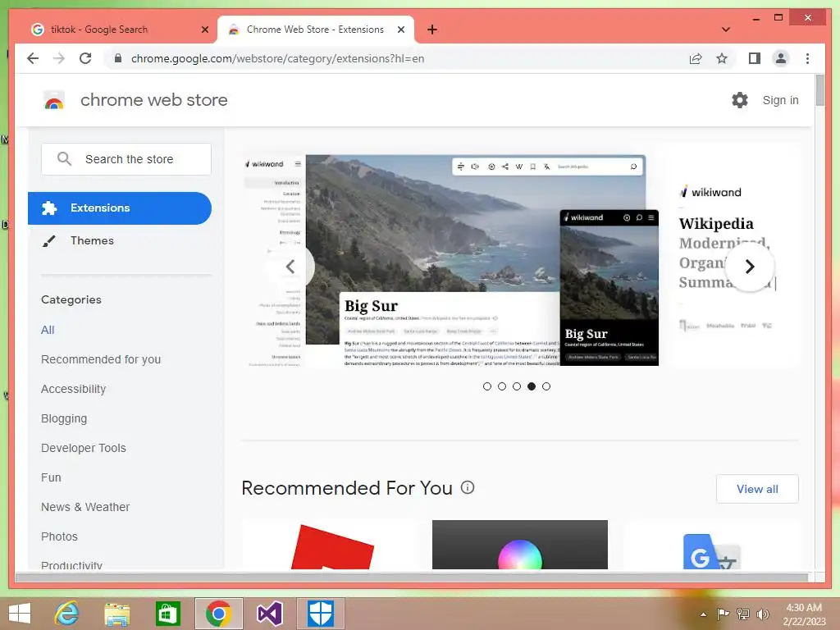Expand the tab search dropdown arrow

pyautogui.click(x=726, y=30)
